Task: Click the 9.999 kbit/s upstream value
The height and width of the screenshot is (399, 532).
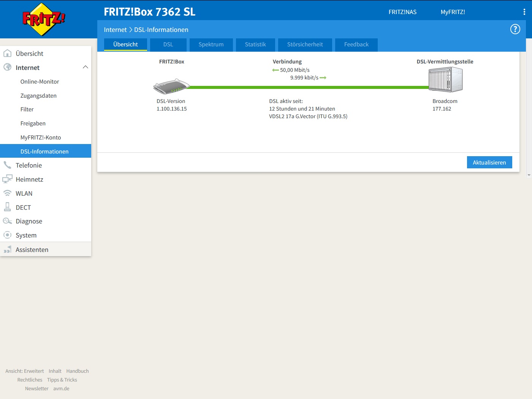Action: click(304, 78)
